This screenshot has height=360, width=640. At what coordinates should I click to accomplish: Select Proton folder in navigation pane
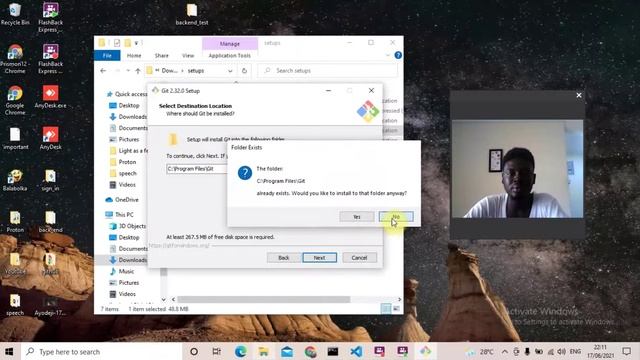tap(123, 162)
